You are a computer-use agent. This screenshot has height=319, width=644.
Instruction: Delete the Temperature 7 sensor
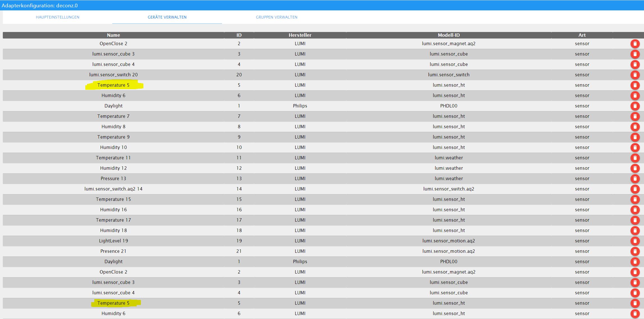(635, 116)
